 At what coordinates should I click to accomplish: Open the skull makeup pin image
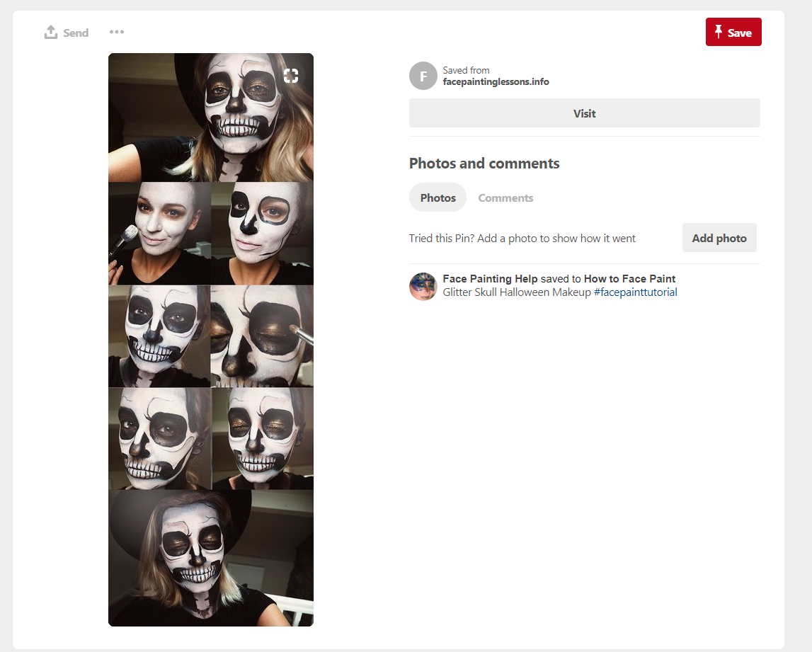[211, 340]
